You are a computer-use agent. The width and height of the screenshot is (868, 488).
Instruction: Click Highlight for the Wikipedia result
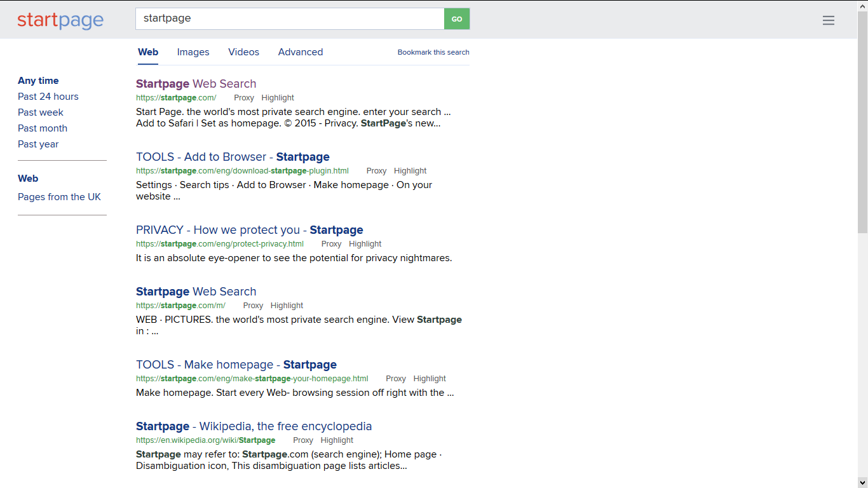337,440
